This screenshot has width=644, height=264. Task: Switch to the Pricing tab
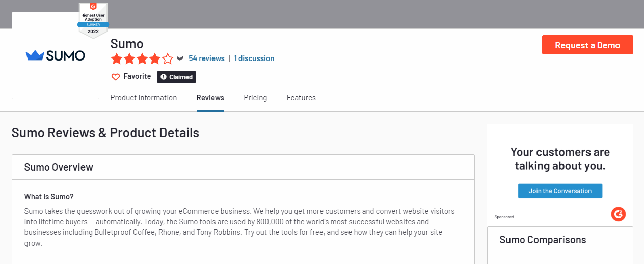(255, 98)
